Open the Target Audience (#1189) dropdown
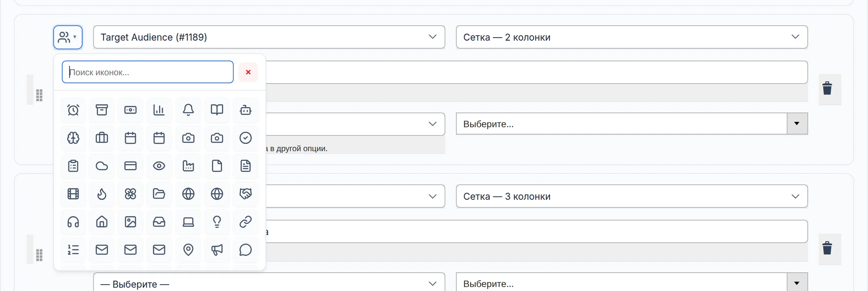 269,37
